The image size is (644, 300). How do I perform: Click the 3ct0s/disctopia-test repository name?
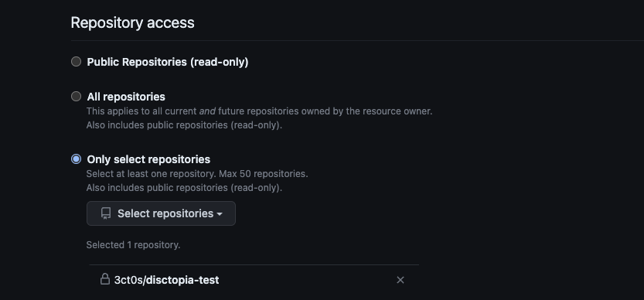point(166,280)
